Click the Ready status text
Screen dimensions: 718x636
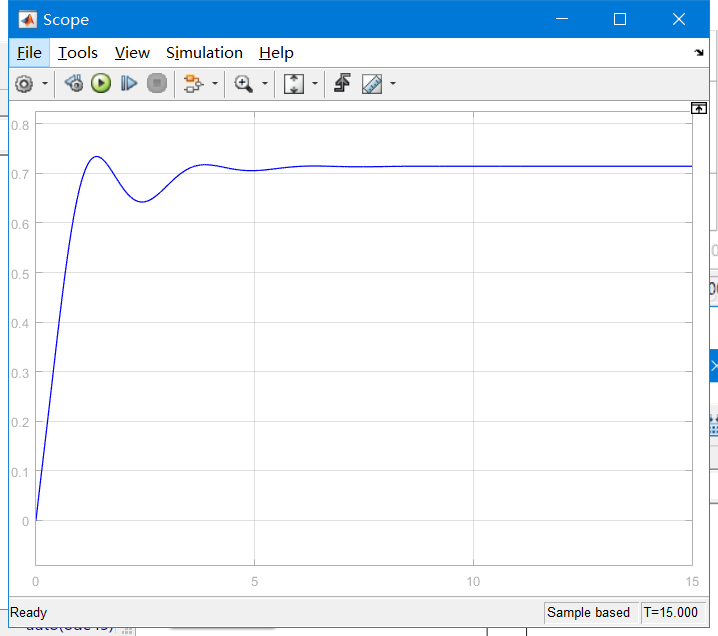(28, 612)
